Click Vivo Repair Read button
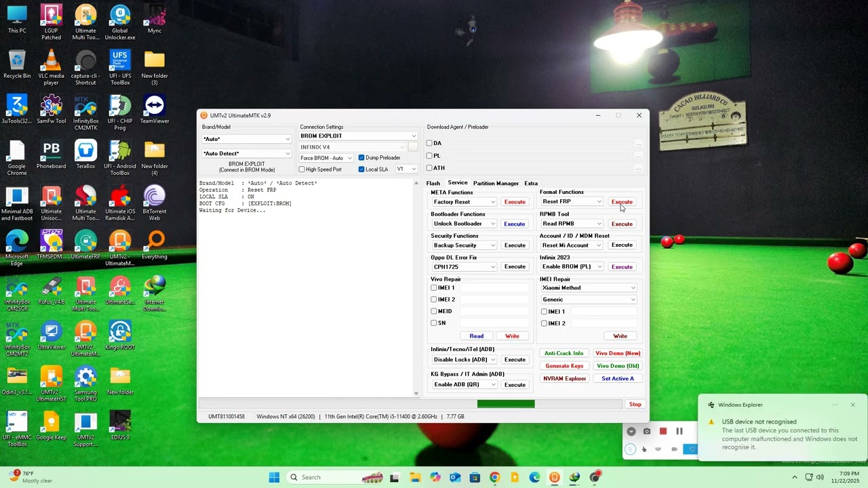The width and height of the screenshot is (868, 488). pos(477,336)
